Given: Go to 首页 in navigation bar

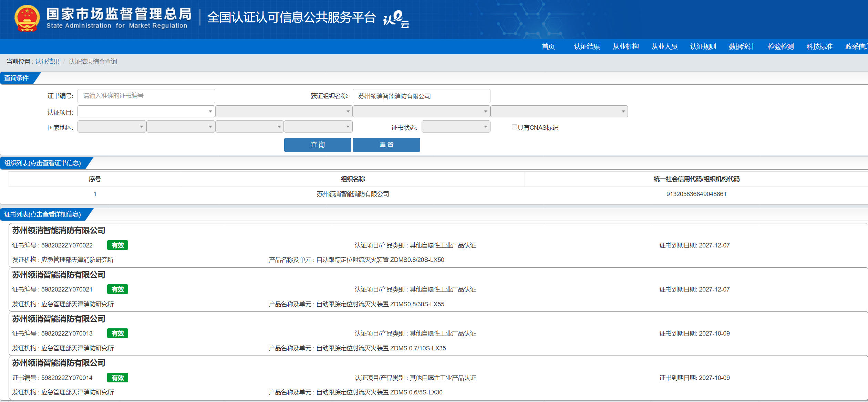Looking at the screenshot, I should [548, 46].
